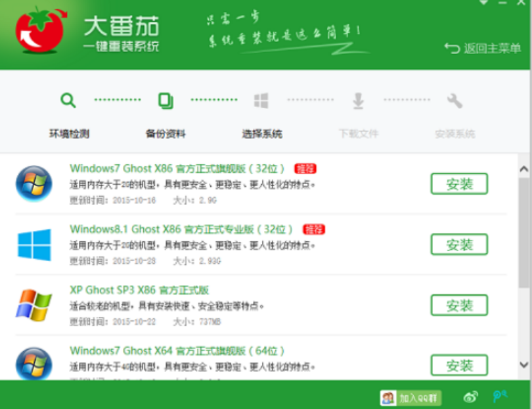
Task: Install Windows8.1 Ghost X86 professional
Action: (x=459, y=245)
